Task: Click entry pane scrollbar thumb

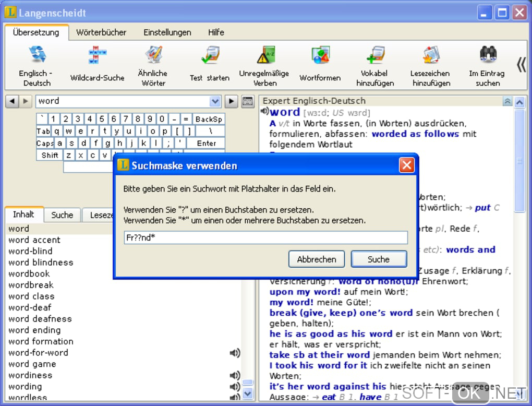Action: coord(519,161)
